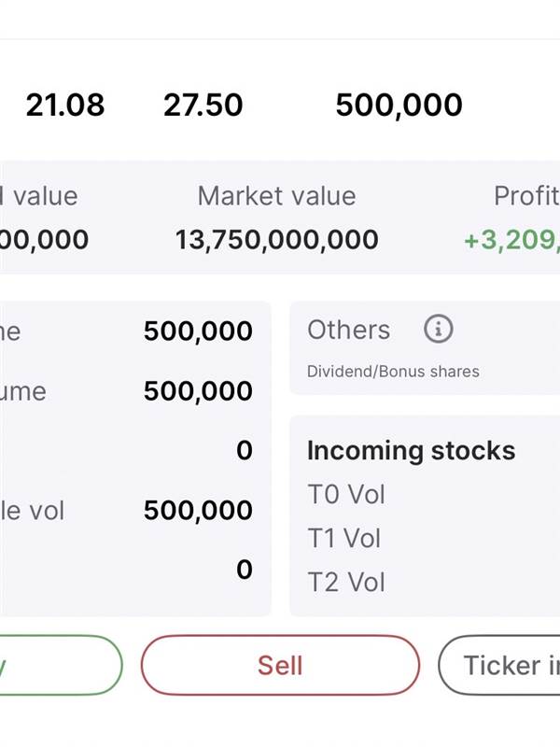The height and width of the screenshot is (747, 560).
Task: Select the green +3,209 profit figure
Action: click(x=512, y=240)
